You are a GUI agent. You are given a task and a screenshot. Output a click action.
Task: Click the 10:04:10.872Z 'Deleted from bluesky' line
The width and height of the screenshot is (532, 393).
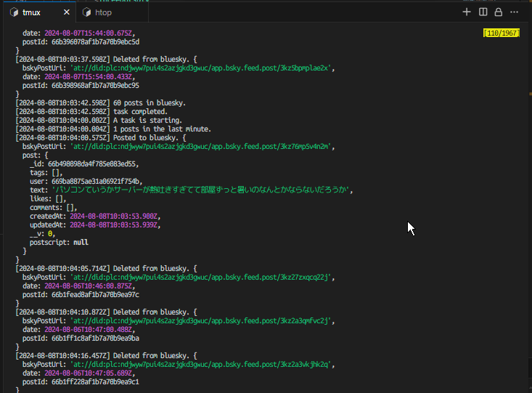[x=106, y=312]
